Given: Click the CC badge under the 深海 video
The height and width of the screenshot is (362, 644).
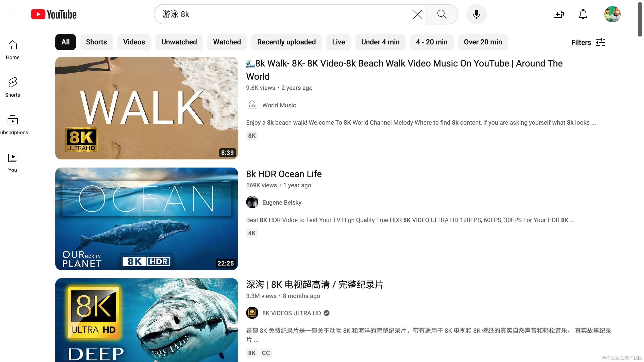Looking at the screenshot, I should pos(266,353).
